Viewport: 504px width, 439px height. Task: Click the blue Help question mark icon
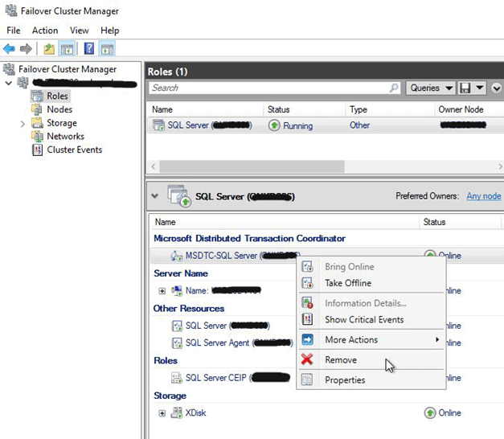point(89,49)
